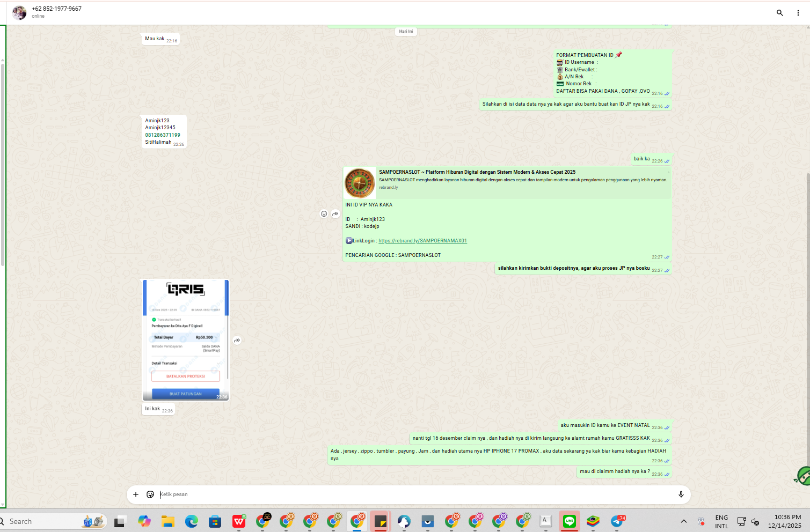Open the yellow Sticky Notes taskbar icon

point(381,521)
